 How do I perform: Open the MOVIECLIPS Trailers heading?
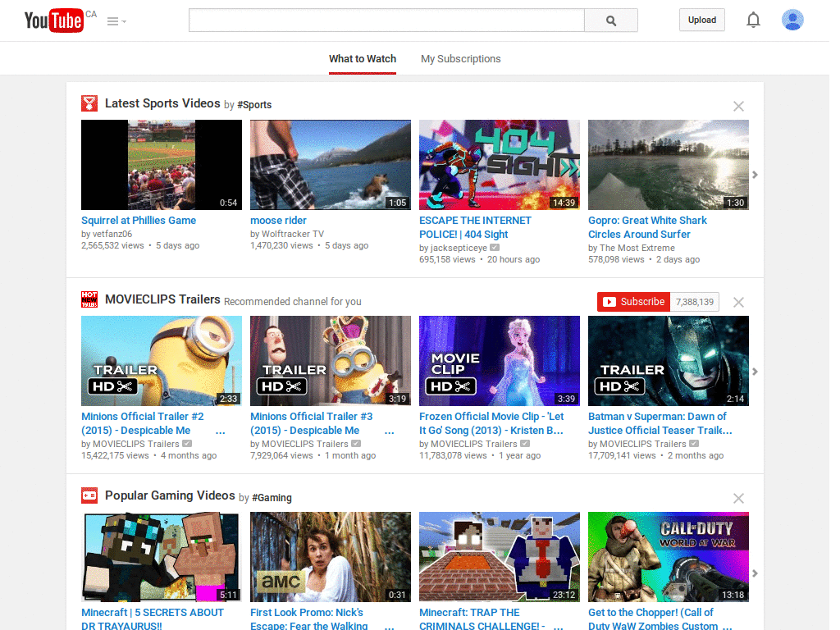point(163,299)
